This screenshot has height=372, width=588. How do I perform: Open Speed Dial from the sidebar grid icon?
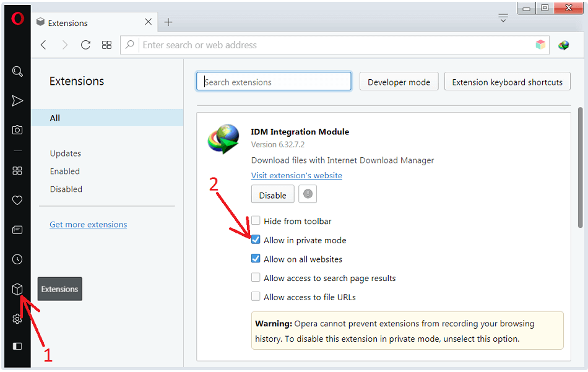click(x=17, y=171)
